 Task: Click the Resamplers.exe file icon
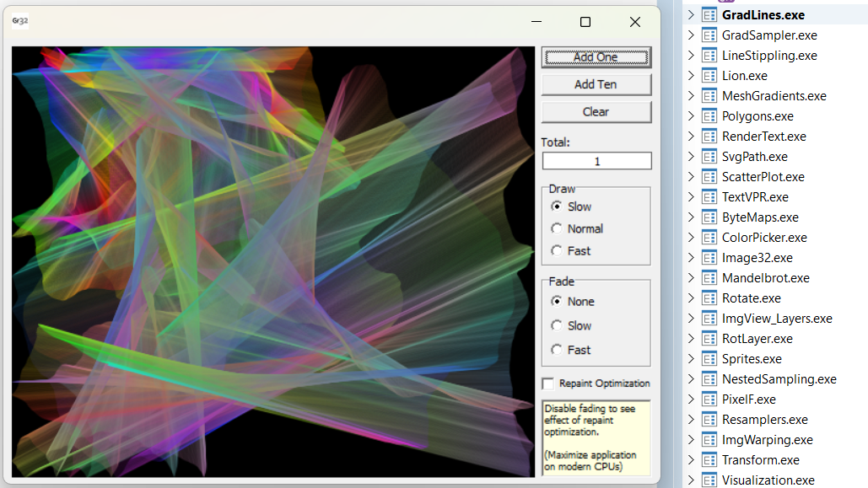point(709,420)
